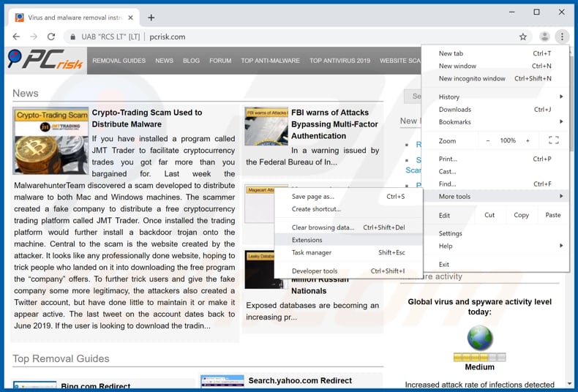This screenshot has height=392, width=578.
Task: Open REMOVAL GUIDES nav item
Action: (x=119, y=61)
